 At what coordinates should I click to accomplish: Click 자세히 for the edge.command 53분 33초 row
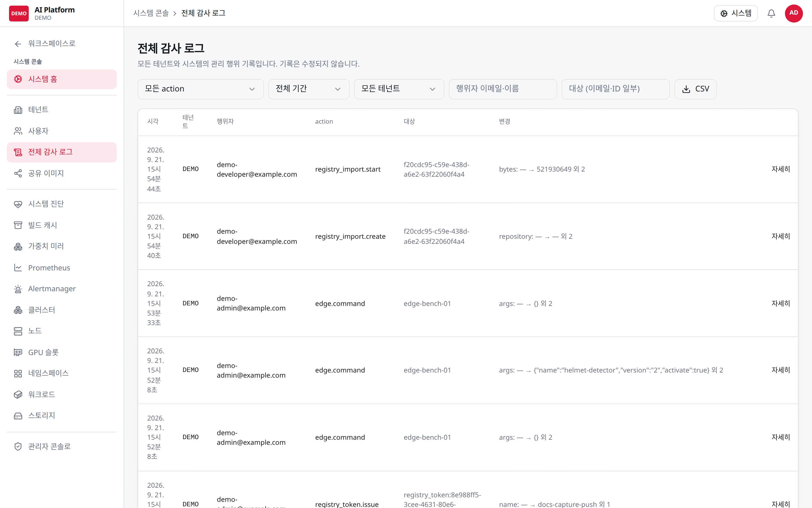pos(780,303)
